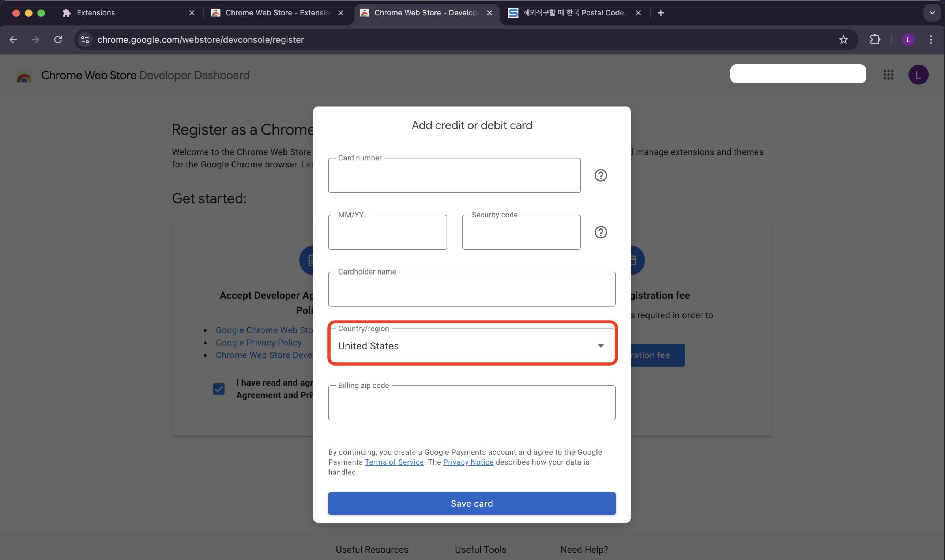Viewport: 945px width, 560px height.
Task: Reload the page
Action: [x=58, y=39]
